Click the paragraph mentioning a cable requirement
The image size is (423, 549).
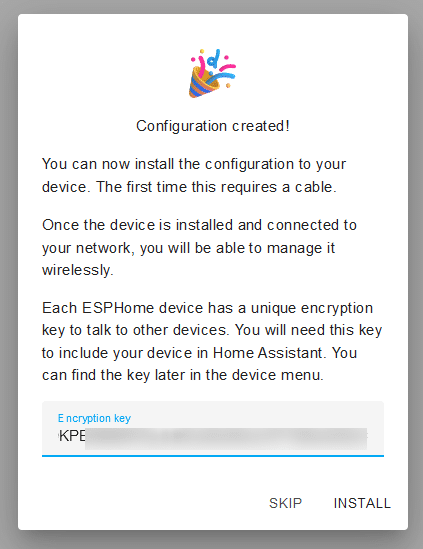pos(194,175)
